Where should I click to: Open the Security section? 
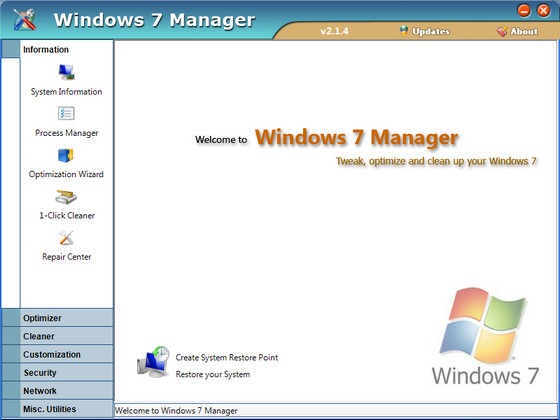[x=57, y=372]
